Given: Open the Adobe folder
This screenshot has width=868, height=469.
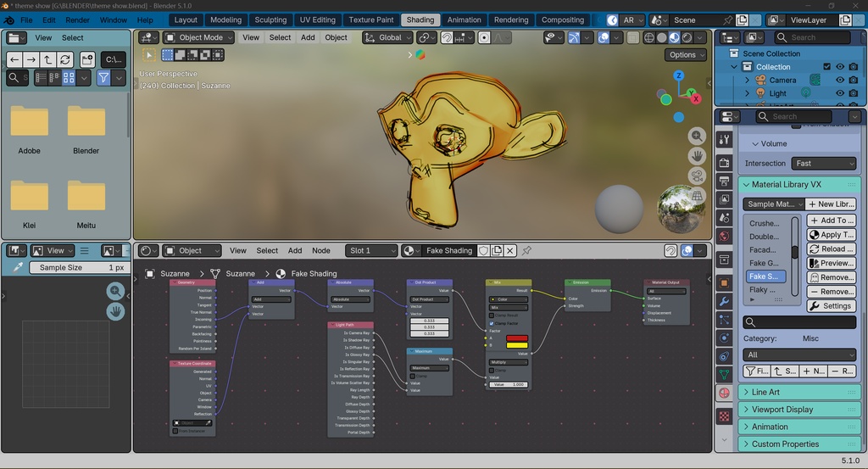Looking at the screenshot, I should [x=30, y=130].
